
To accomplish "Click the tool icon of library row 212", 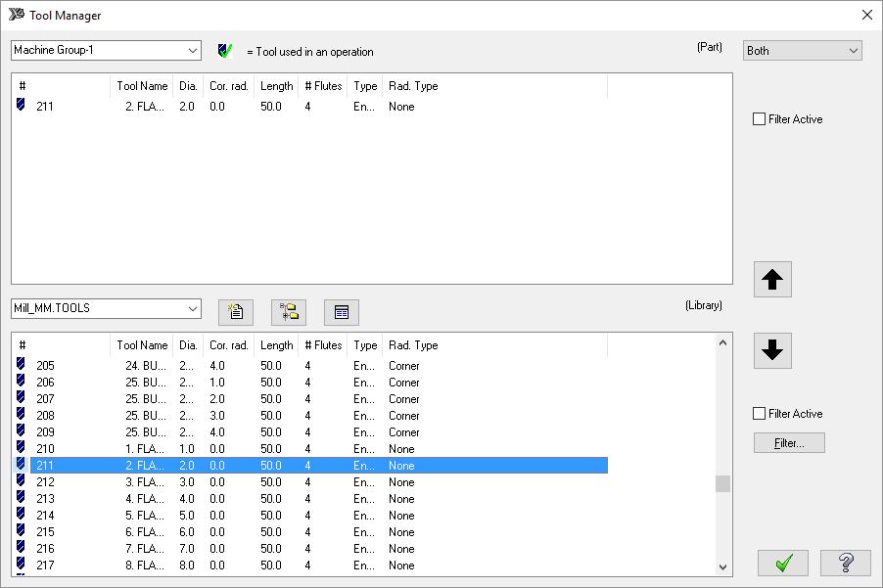I will [x=21, y=480].
